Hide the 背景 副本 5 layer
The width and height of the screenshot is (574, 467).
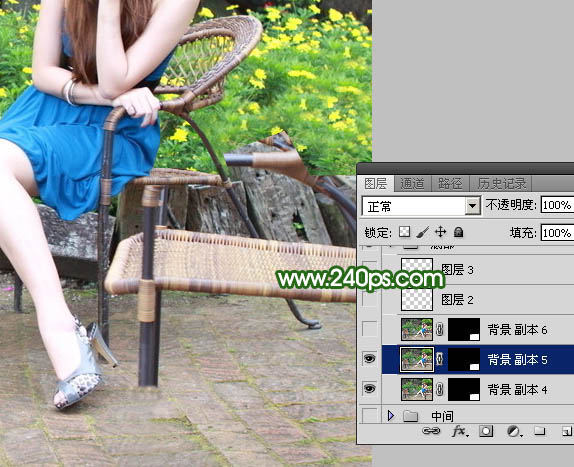(369, 359)
